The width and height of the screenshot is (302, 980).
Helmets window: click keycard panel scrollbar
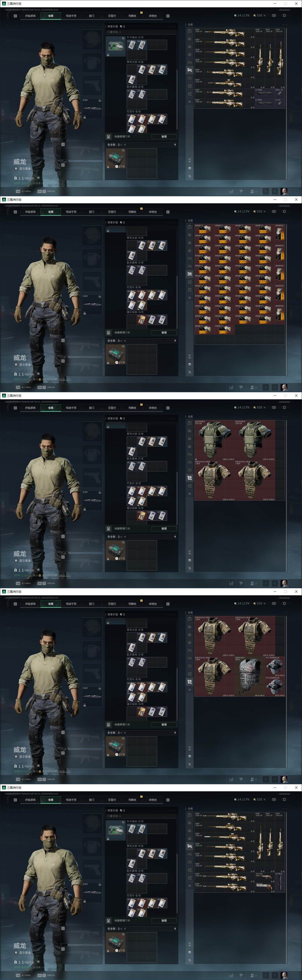pyautogui.click(x=177, y=694)
